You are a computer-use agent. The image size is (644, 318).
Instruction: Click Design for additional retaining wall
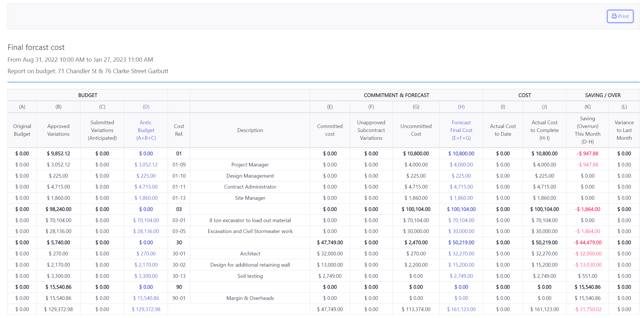click(250, 265)
